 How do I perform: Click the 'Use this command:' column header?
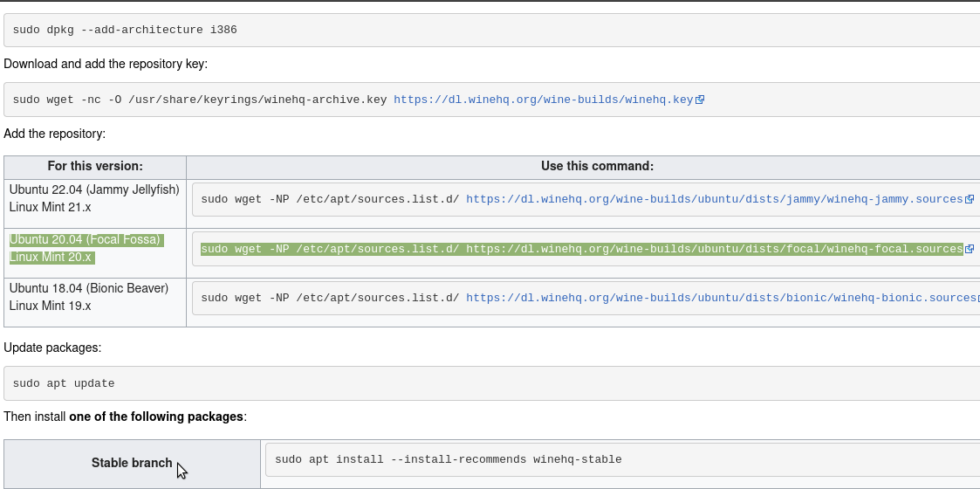click(x=597, y=166)
